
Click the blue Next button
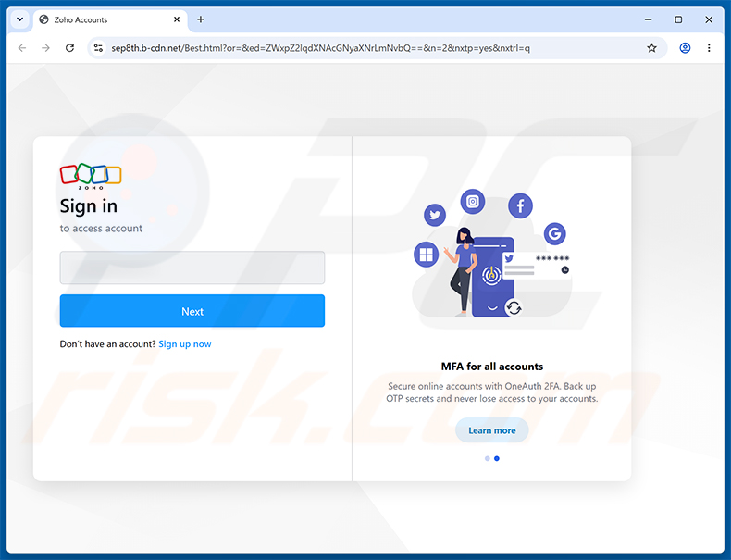(x=192, y=311)
